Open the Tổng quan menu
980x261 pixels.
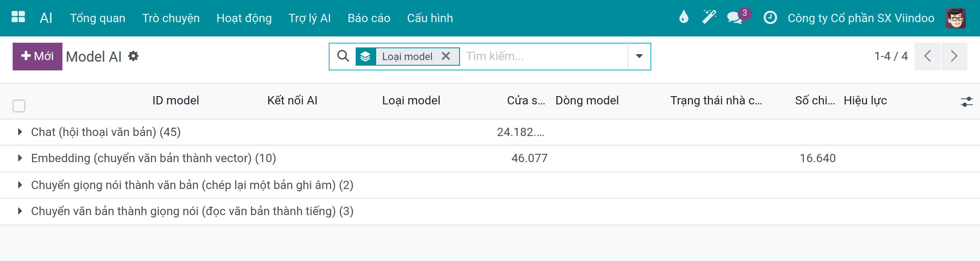tap(98, 18)
